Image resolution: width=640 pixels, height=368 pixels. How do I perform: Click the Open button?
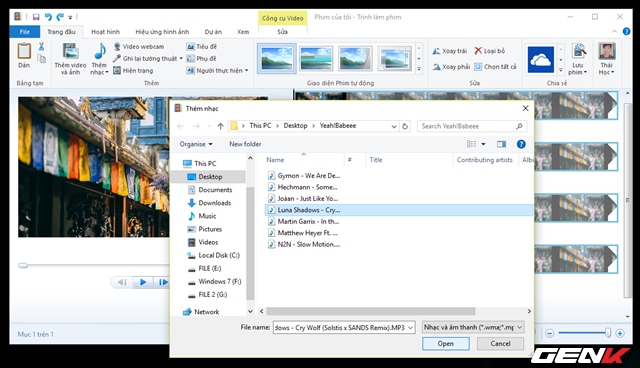tap(446, 344)
